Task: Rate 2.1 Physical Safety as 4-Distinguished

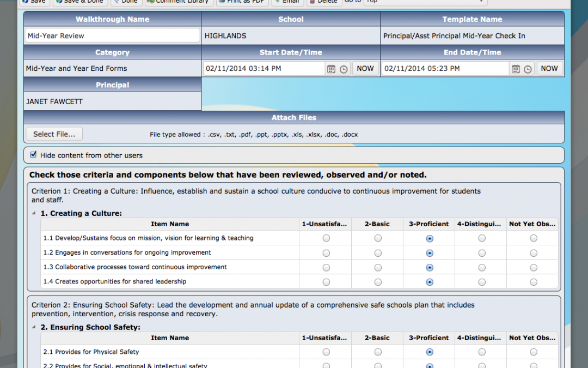Action: coord(482,352)
